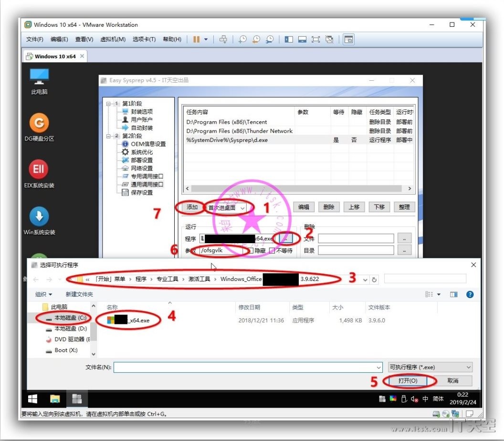Toggle the show library sidebar icon
The height and width of the screenshot is (441, 504).
[289, 39]
